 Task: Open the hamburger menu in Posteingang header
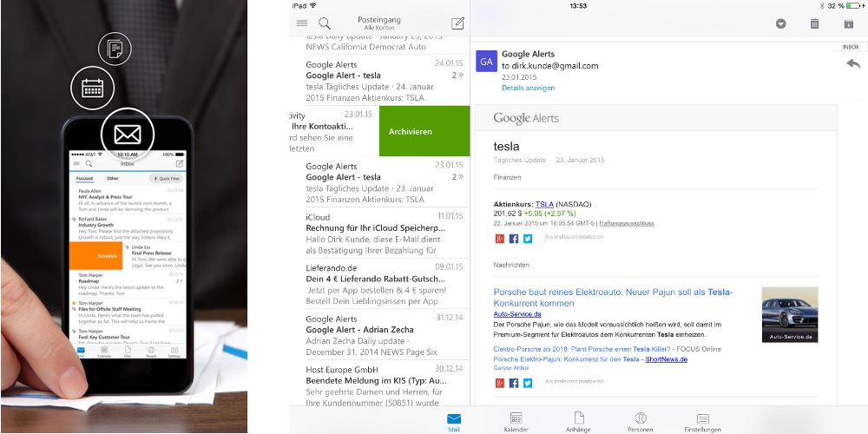click(302, 23)
